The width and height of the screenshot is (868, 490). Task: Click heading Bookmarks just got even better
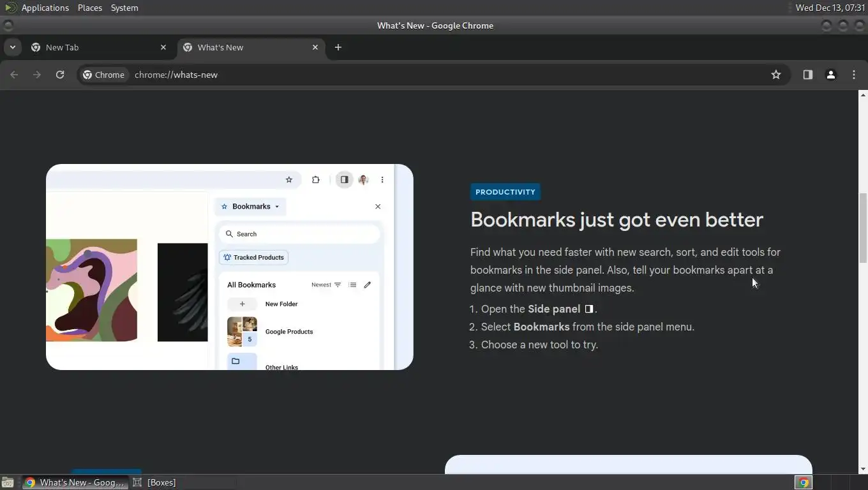[x=617, y=219]
